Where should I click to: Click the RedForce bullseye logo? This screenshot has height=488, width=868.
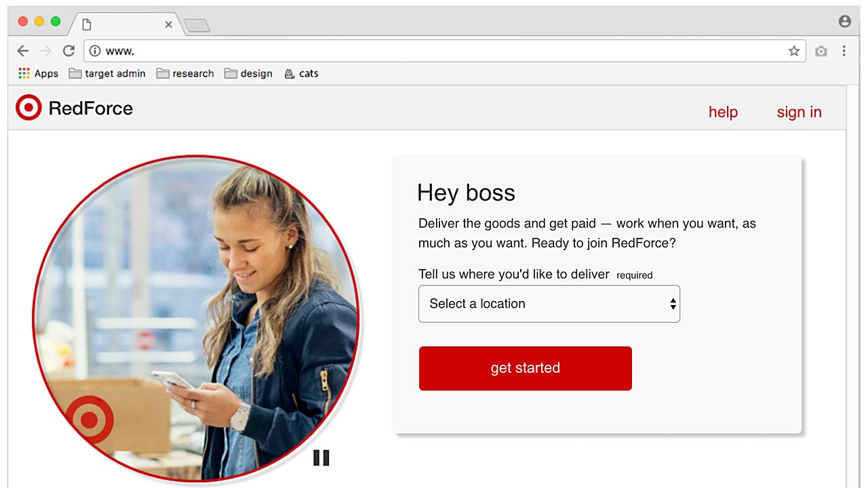pos(28,108)
